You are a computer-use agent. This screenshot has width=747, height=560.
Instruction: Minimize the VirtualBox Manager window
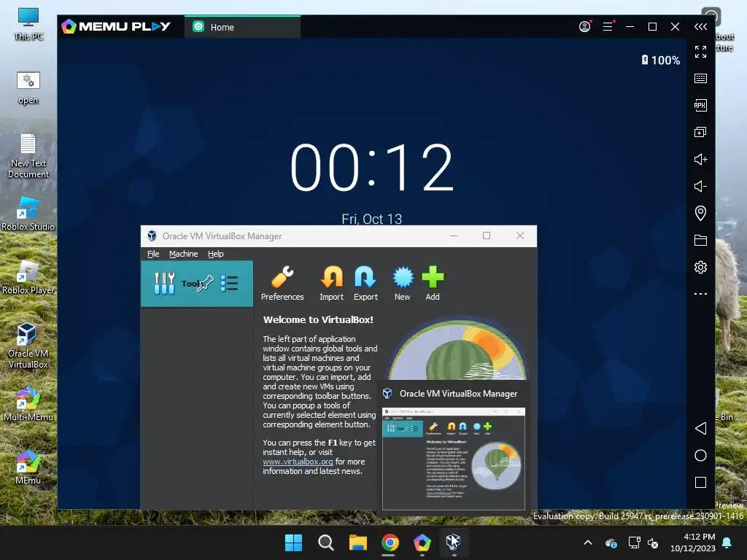[x=454, y=236]
